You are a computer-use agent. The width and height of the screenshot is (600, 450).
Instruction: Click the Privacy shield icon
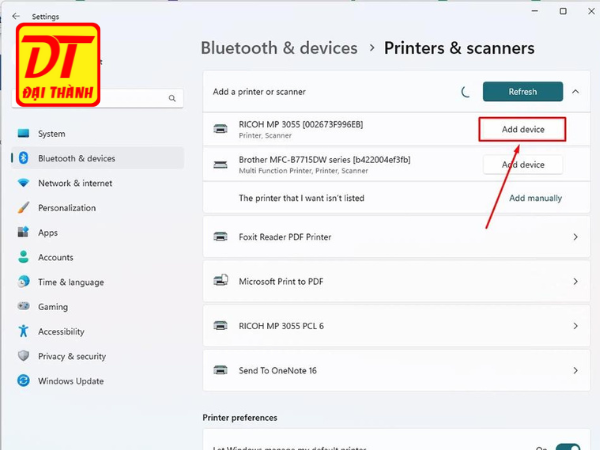[x=23, y=356]
